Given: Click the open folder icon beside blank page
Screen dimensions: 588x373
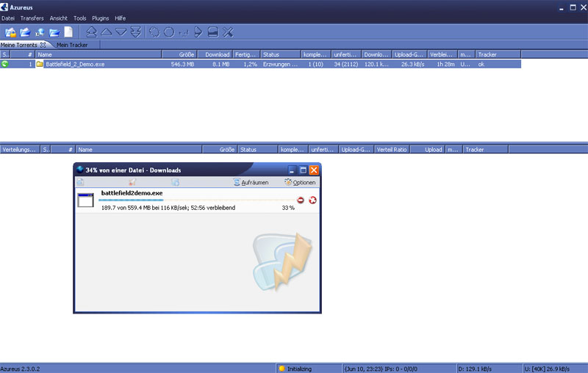Looking at the screenshot, I should (54, 33).
